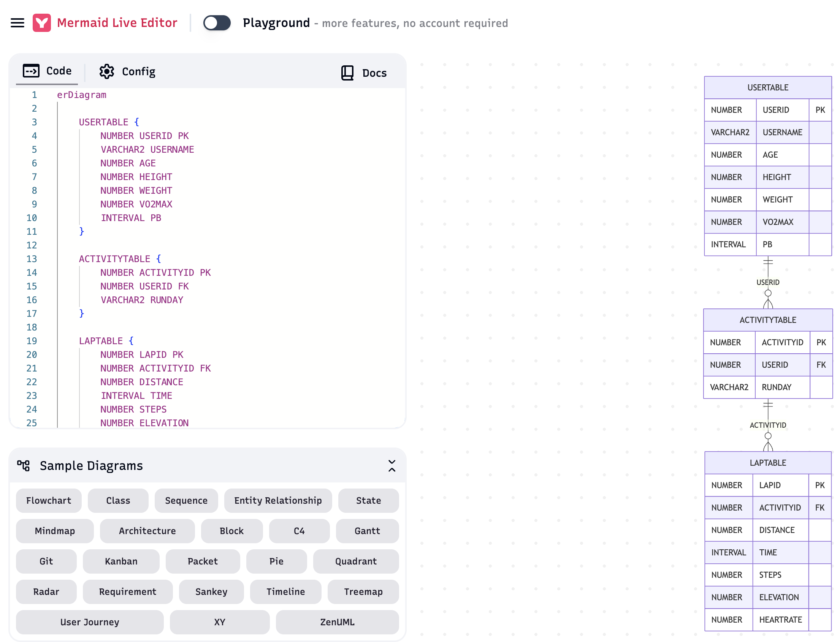Click the USERTABLE entity header in diagram
This screenshot has width=840, height=642.
tap(768, 87)
